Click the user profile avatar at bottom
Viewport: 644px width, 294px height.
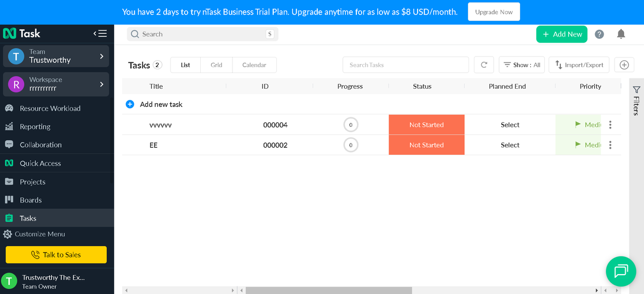[9, 281]
